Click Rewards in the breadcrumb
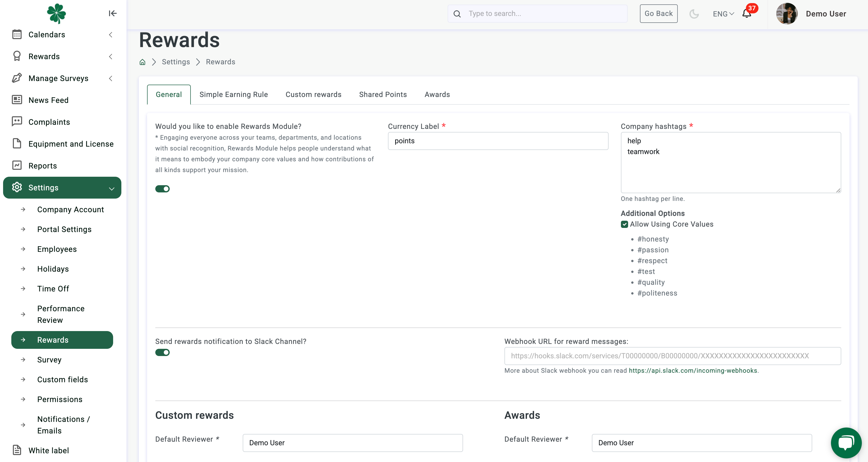Screen dimensions: 868x462 (220, 62)
